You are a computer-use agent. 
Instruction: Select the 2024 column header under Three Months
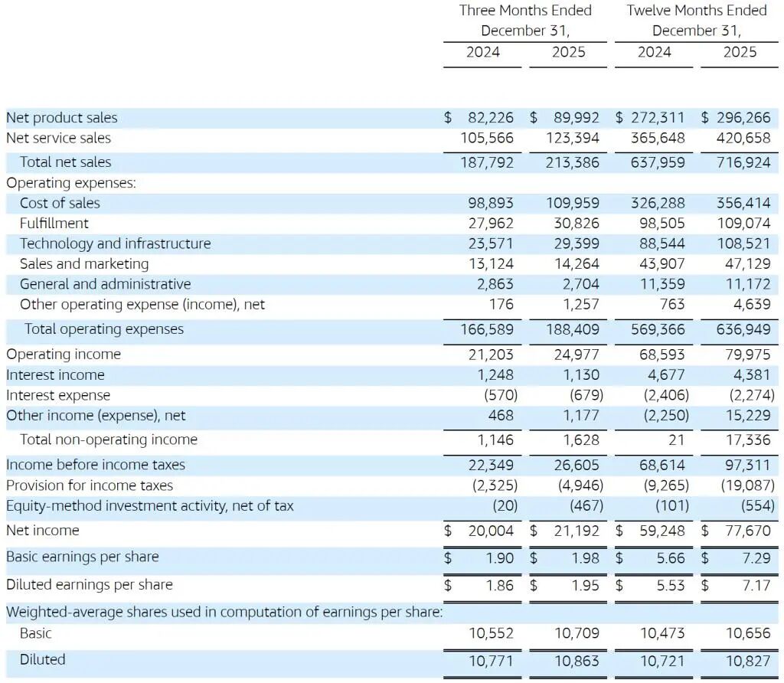coord(483,52)
